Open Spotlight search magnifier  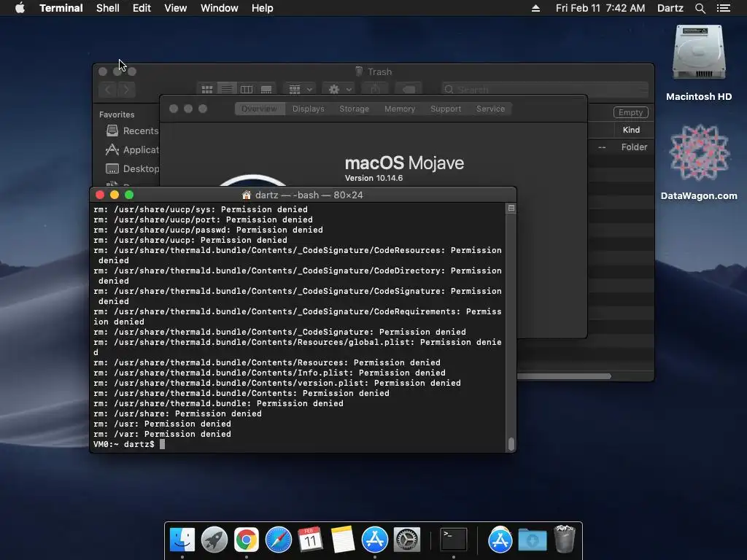700,8
